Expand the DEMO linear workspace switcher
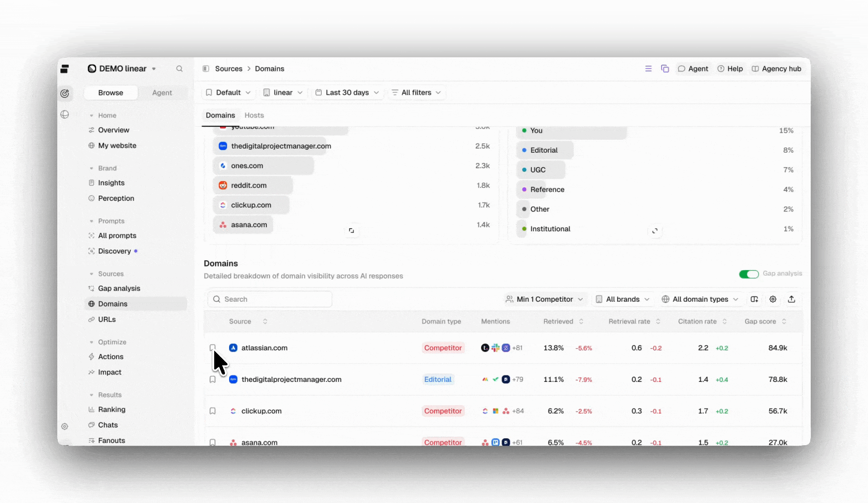This screenshot has height=503, width=868. coord(122,68)
